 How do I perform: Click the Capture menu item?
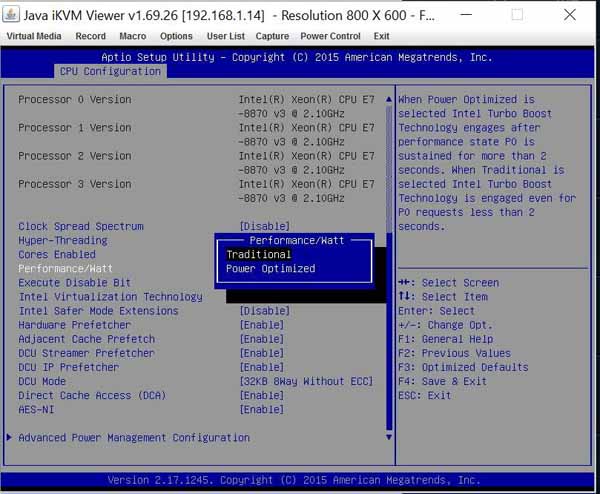point(272,36)
